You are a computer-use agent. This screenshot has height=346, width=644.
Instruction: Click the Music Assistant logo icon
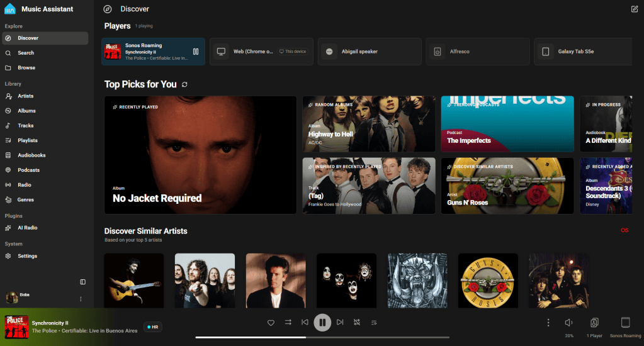click(x=10, y=9)
